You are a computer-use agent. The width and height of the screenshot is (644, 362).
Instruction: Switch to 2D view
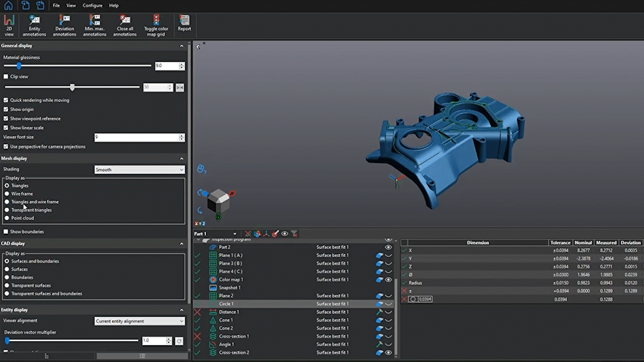(x=9, y=25)
